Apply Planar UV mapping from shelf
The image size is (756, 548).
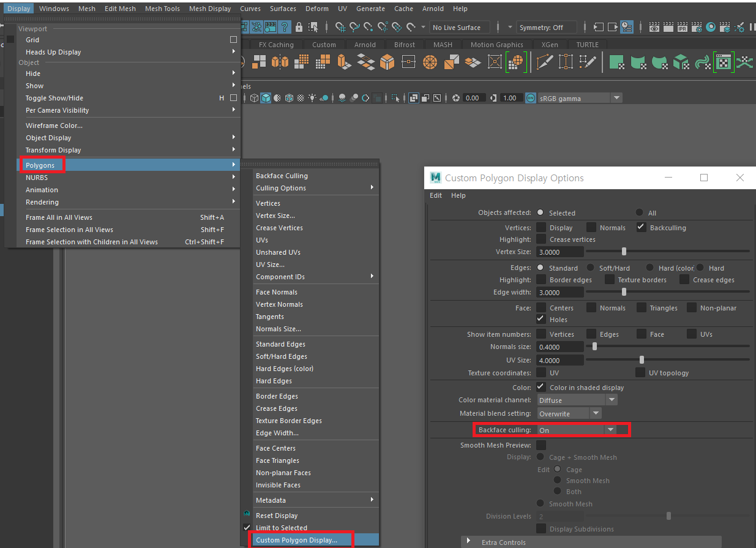tap(617, 62)
